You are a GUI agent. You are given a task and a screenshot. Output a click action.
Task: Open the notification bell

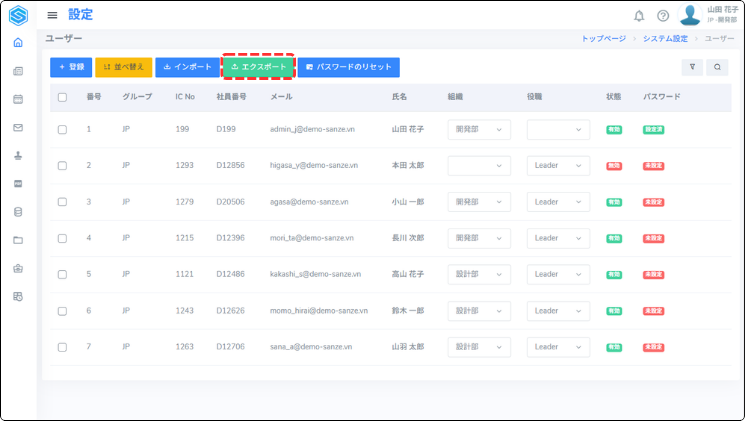click(x=639, y=15)
